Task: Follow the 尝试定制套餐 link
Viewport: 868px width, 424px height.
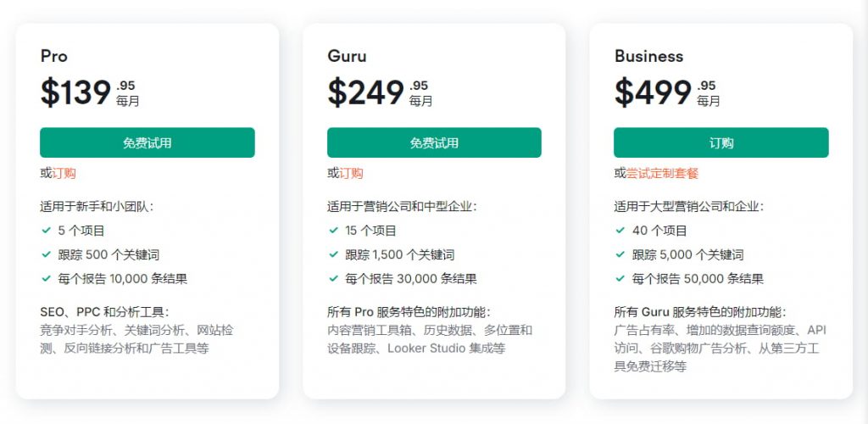Action: [x=662, y=173]
